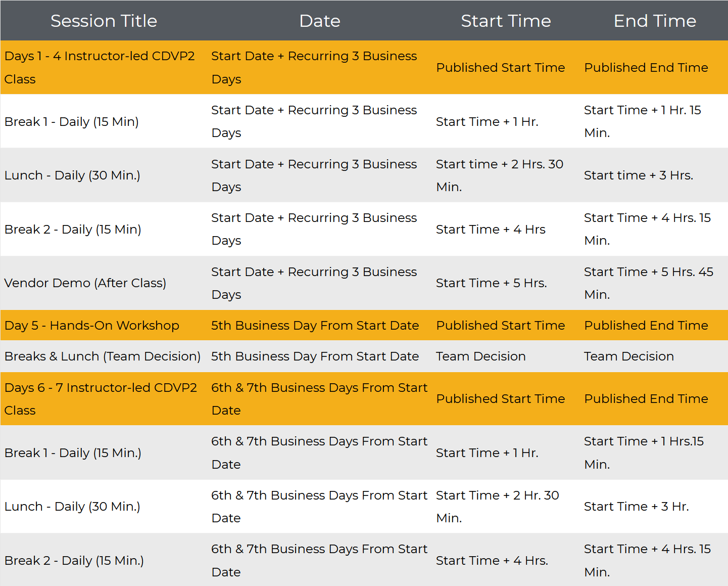Click the End Time column header
728x586 pixels.
tap(655, 21)
